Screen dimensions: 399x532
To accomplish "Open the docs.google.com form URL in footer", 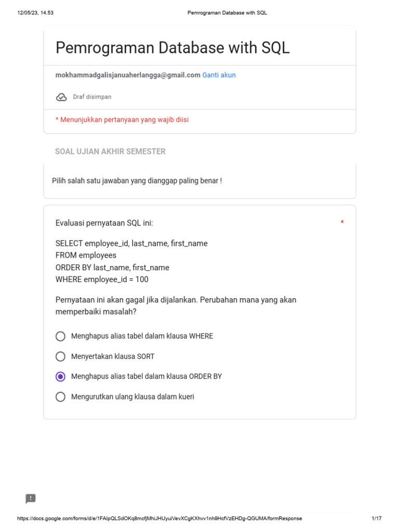I will (x=159, y=518).
